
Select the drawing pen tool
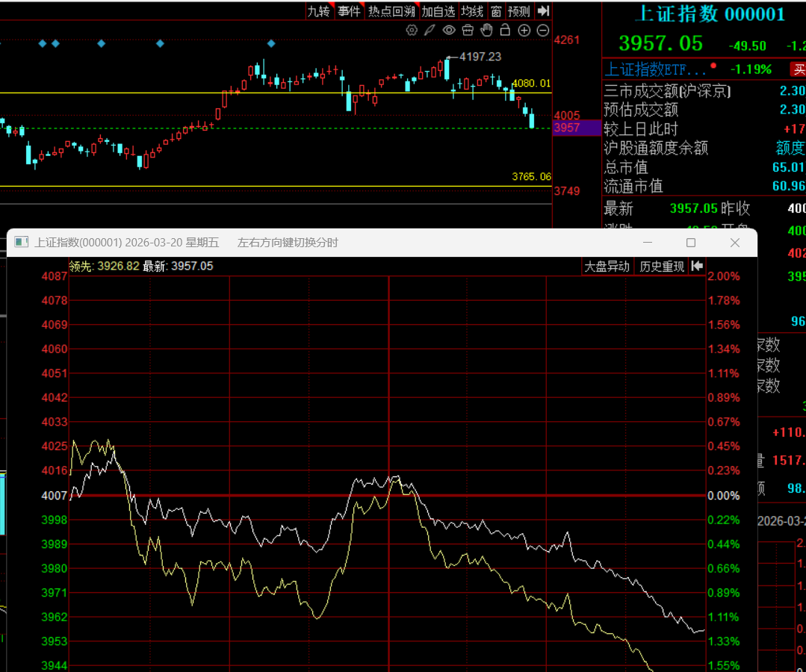point(430,31)
